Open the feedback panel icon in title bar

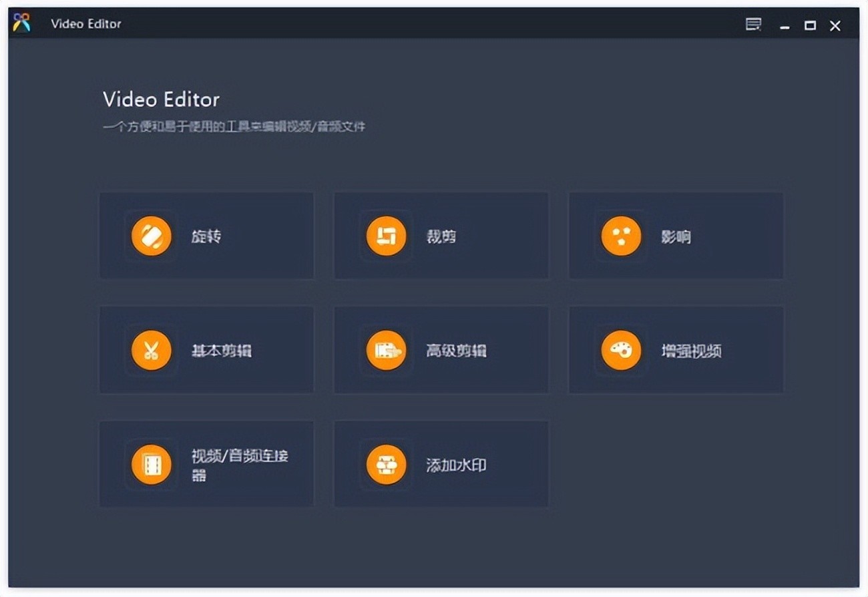[754, 24]
